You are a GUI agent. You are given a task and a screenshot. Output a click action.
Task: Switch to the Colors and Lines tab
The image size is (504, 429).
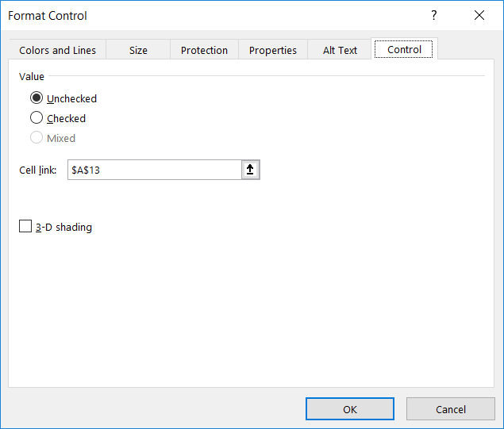point(57,50)
